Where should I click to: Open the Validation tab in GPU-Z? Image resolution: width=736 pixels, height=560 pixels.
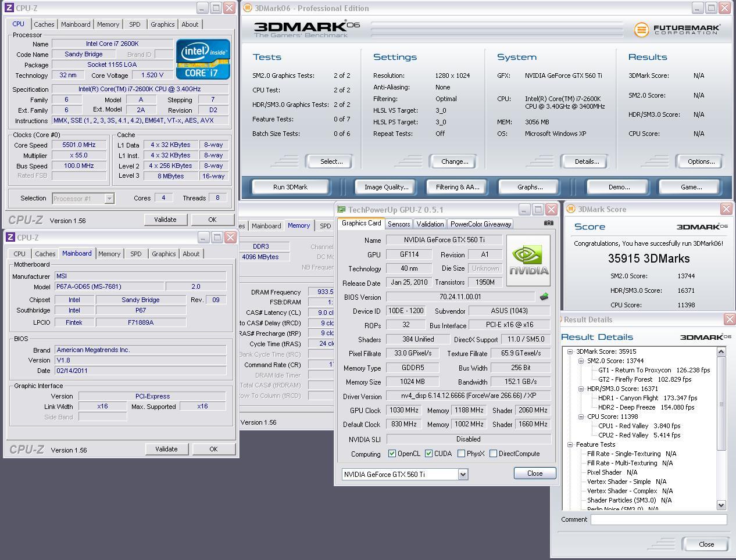pyautogui.click(x=430, y=224)
